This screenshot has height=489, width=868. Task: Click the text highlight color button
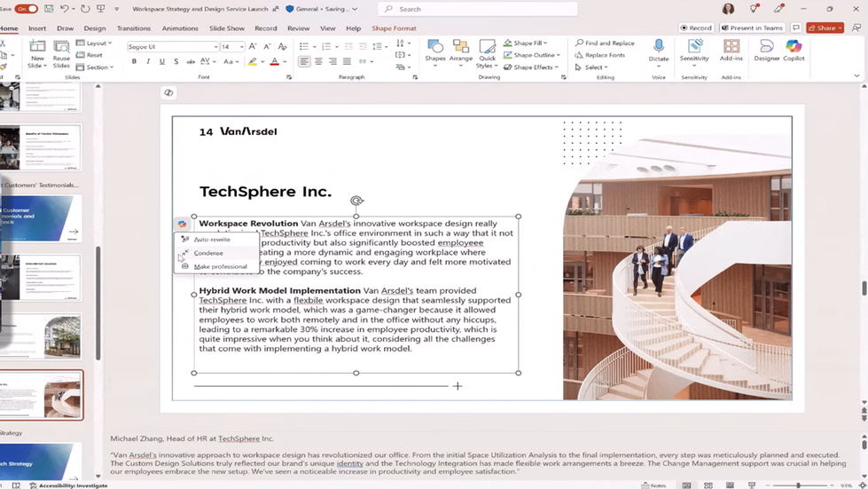point(253,61)
